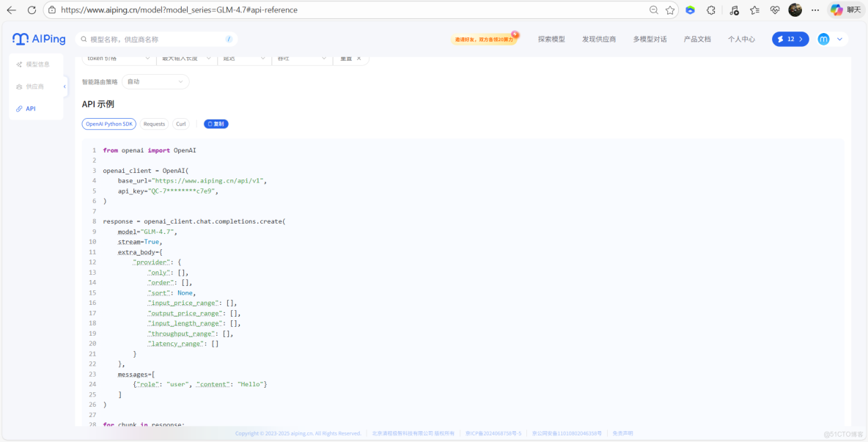
Task: Open the 智能路由策略 自动 dropdown
Action: 155,81
